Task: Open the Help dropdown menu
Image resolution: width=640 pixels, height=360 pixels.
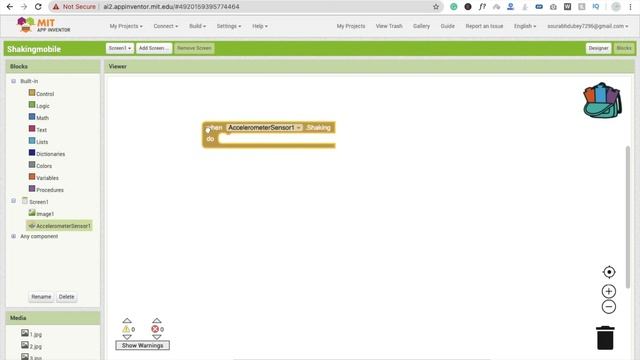Action: pyautogui.click(x=260, y=26)
